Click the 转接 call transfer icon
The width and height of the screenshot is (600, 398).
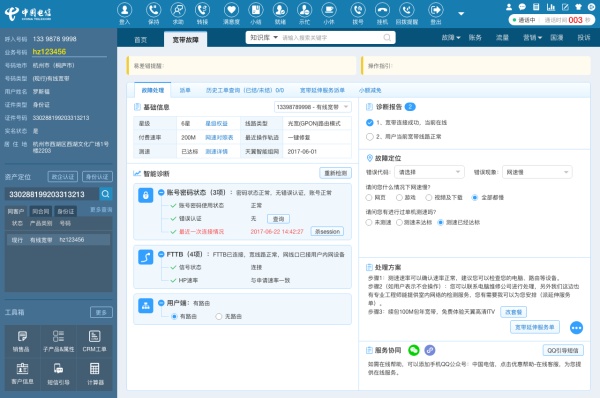[202, 10]
